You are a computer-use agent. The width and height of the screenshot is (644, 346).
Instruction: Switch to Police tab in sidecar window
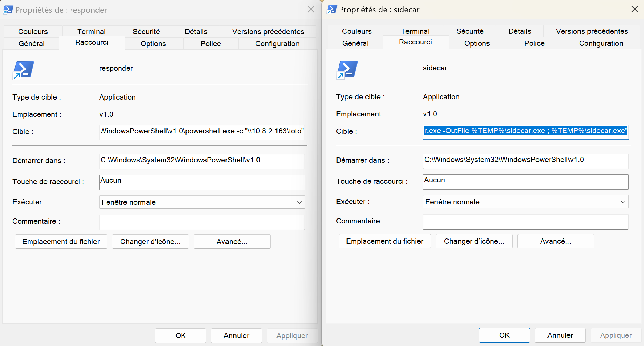(x=534, y=43)
